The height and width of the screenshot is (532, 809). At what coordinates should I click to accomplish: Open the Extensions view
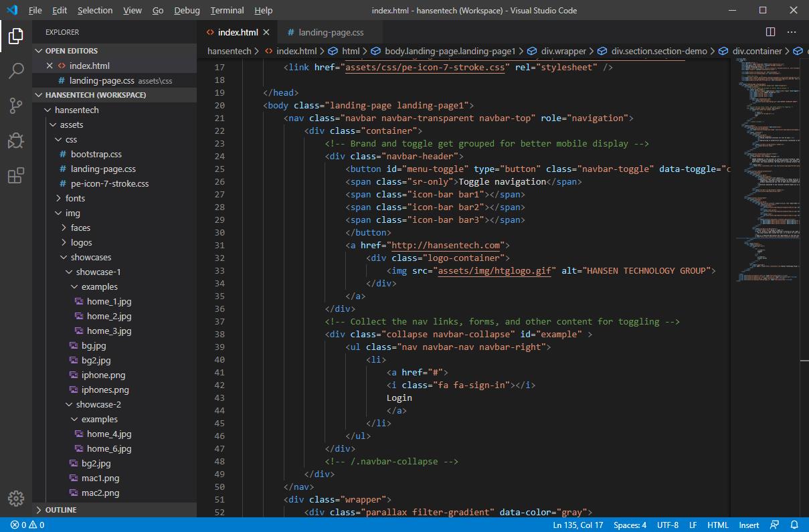point(16,176)
